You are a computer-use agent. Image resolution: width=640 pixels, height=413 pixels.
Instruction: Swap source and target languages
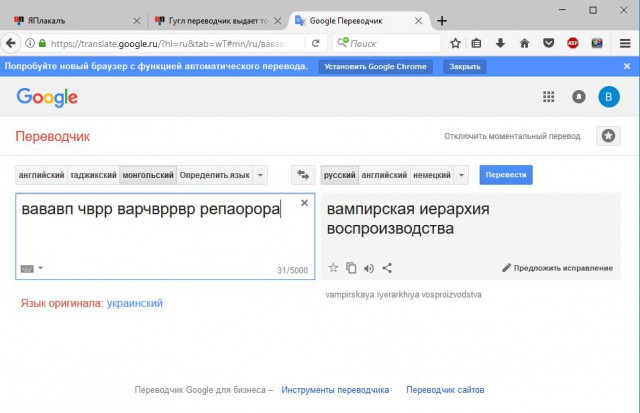(x=303, y=175)
